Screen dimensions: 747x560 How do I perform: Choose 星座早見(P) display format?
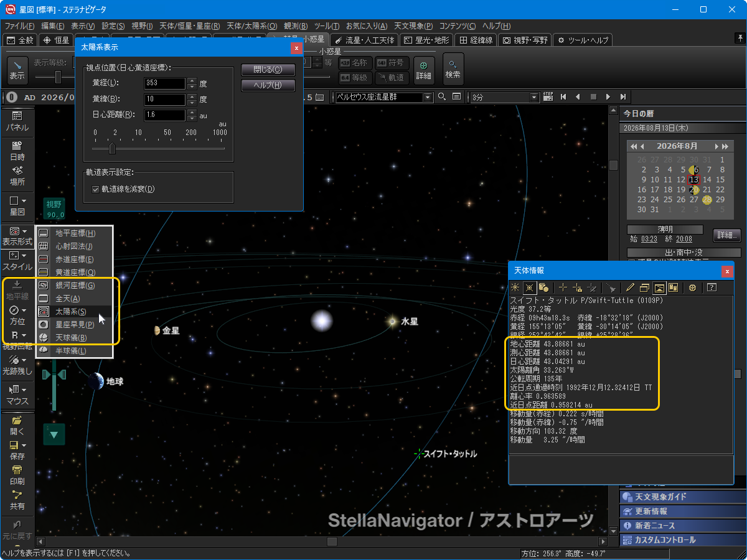75,325
